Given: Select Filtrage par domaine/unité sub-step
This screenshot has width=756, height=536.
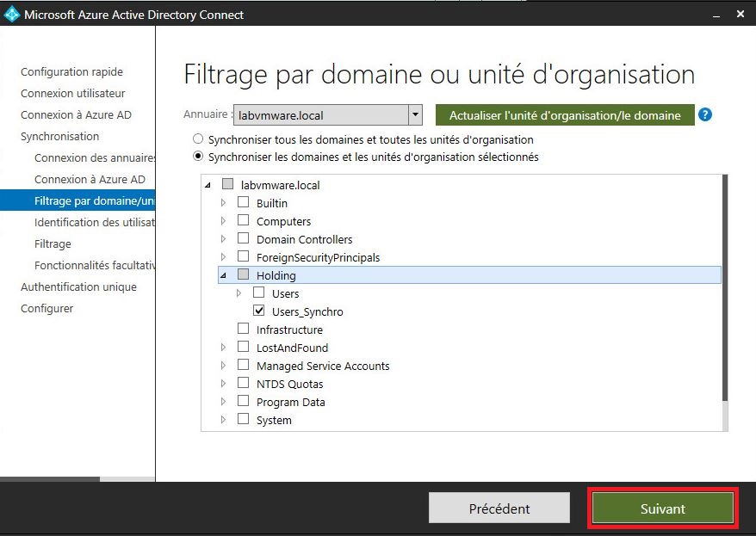Looking at the screenshot, I should click(x=77, y=200).
